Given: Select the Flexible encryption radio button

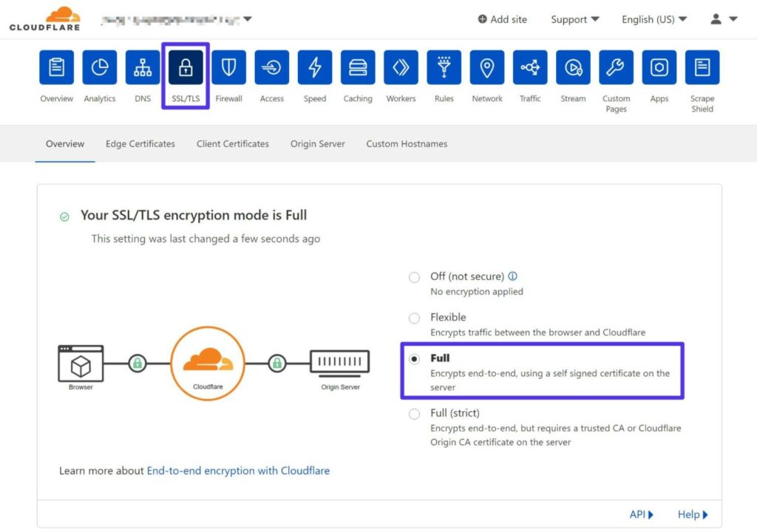Looking at the screenshot, I should (x=414, y=318).
